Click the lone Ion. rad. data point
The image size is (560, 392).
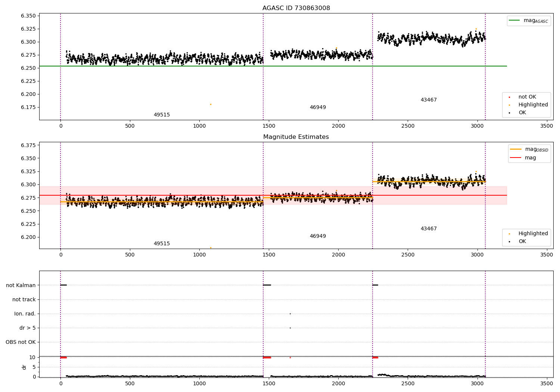tap(290, 314)
